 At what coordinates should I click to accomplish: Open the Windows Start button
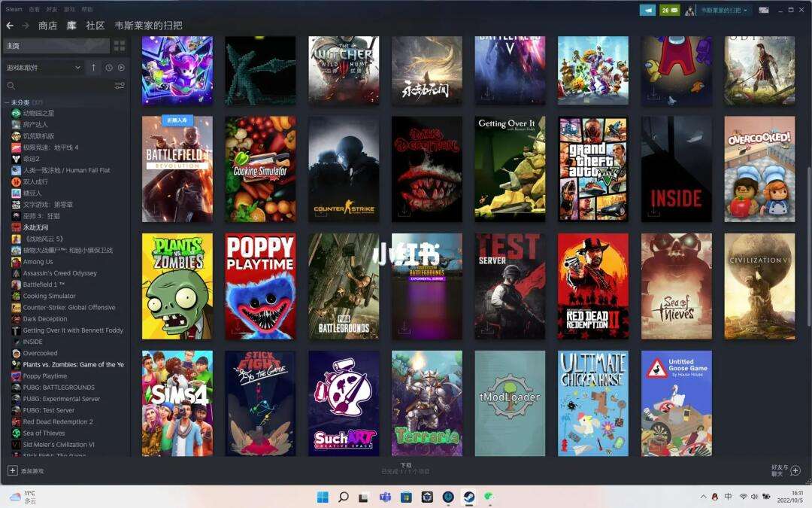point(323,497)
